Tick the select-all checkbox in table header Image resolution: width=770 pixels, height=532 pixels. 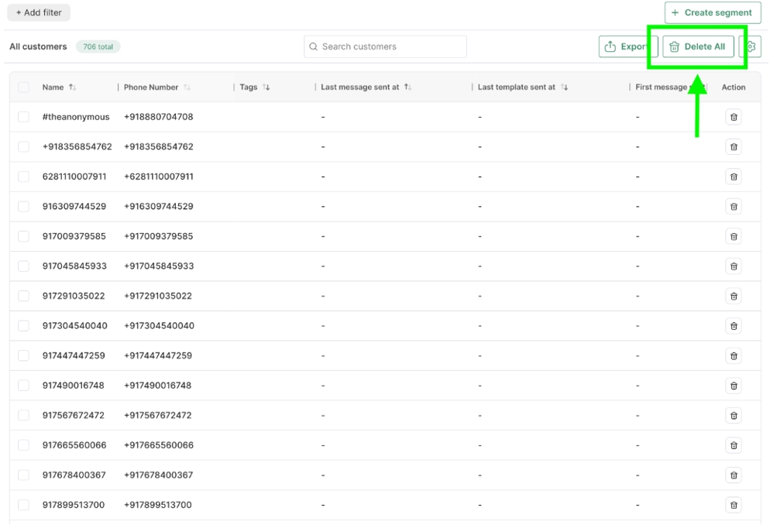tap(23, 88)
